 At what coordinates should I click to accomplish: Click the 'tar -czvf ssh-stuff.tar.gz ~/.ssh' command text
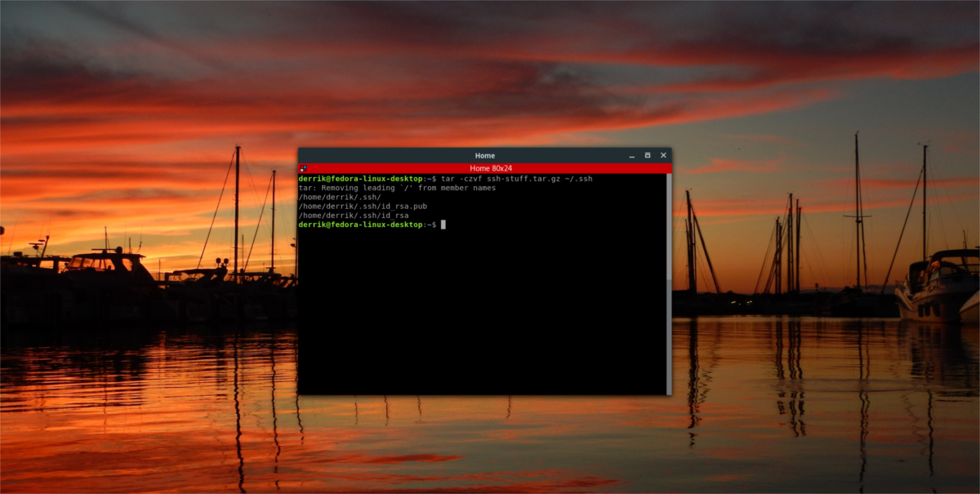pyautogui.click(x=517, y=179)
